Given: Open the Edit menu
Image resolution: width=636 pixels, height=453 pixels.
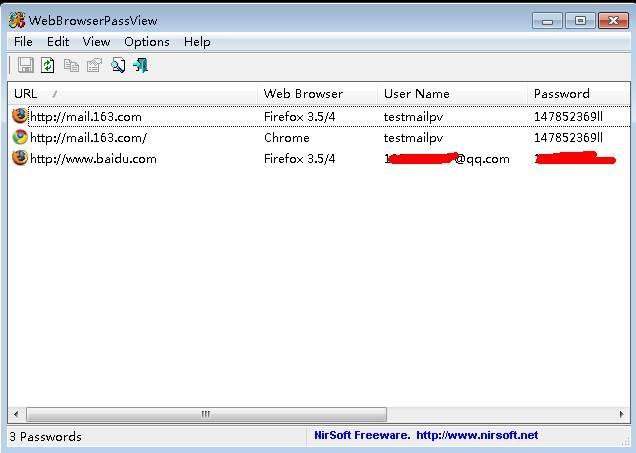Looking at the screenshot, I should click(x=58, y=42).
